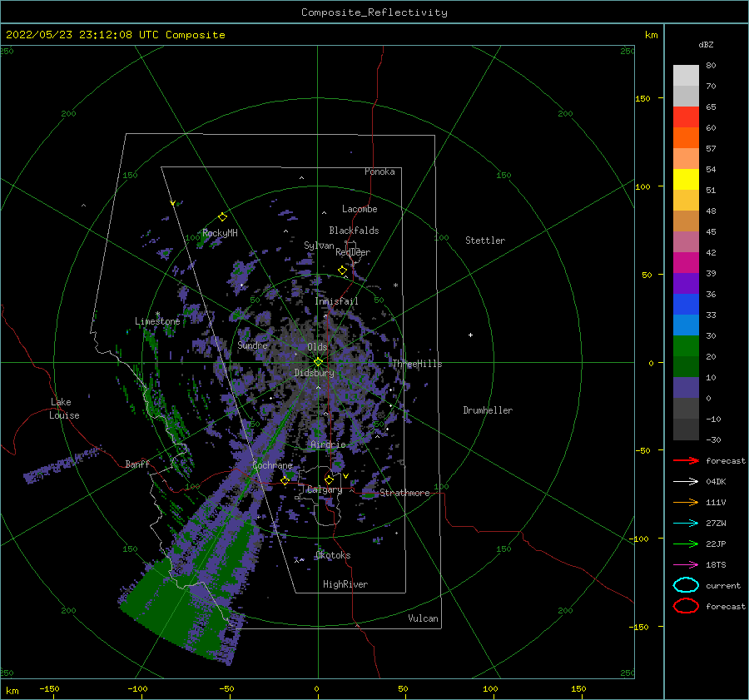Viewport: 749px width, 700px height.
Task: Select the dark orange 57-60 dBZ swatch
Action: click(x=686, y=138)
